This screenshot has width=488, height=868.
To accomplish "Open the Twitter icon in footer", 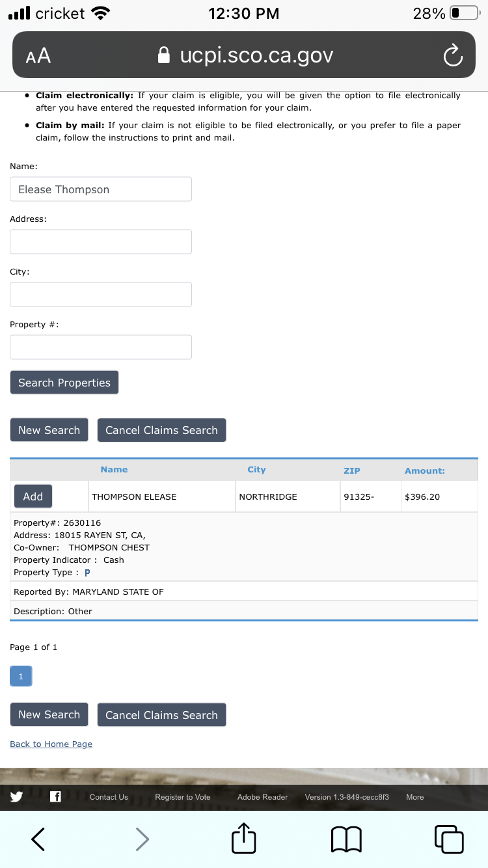I will coord(16,796).
